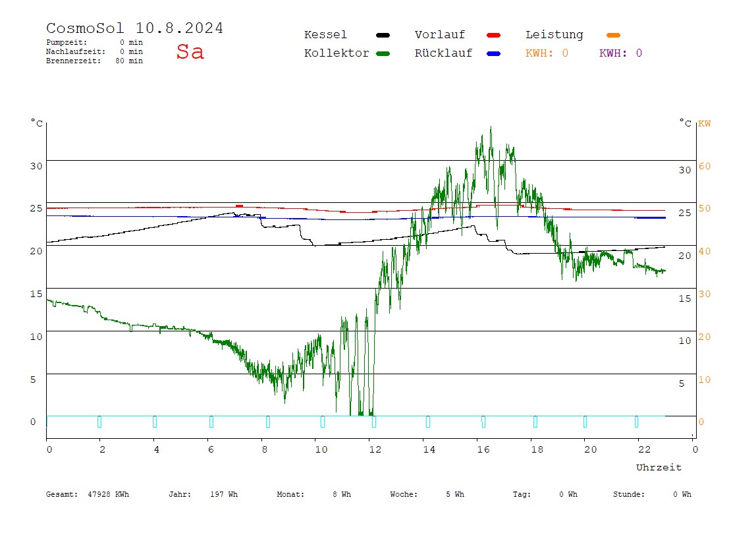Click hour "14" on the Uhrzeit axis
The width and height of the screenshot is (756, 535).
(429, 449)
